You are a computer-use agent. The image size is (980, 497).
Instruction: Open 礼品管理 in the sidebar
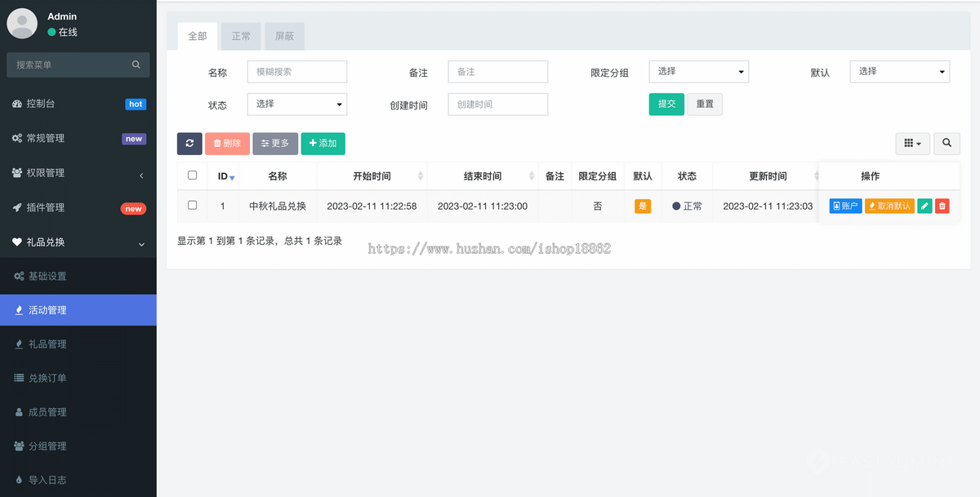click(x=49, y=344)
